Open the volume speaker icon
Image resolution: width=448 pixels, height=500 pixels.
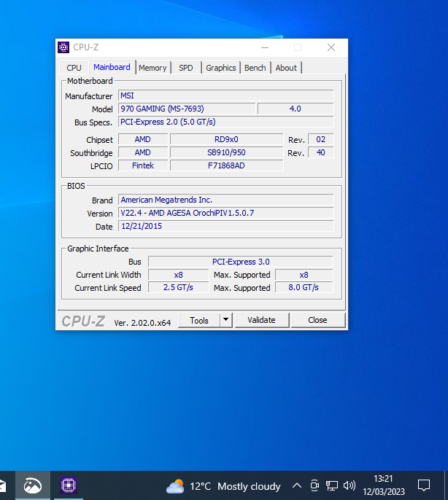coord(349,485)
